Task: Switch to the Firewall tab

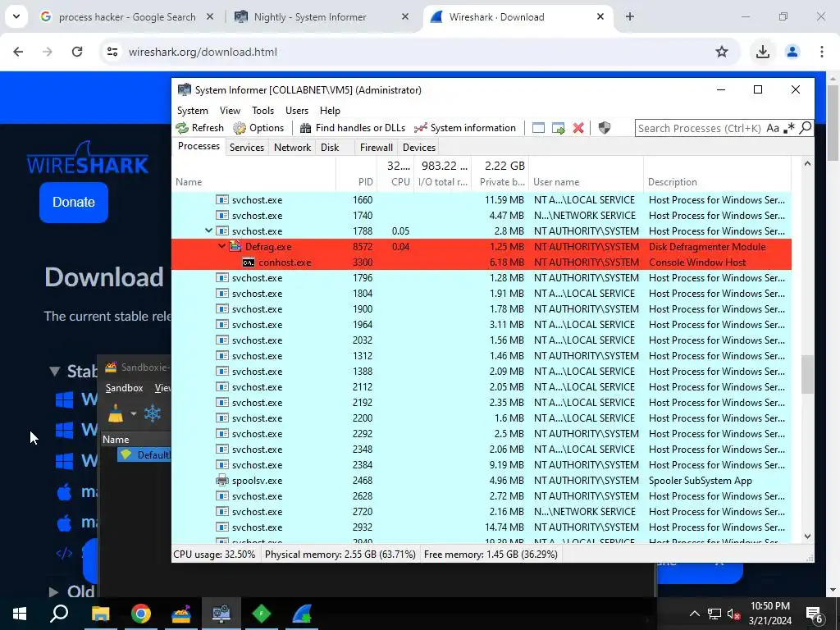Action: [x=376, y=148]
